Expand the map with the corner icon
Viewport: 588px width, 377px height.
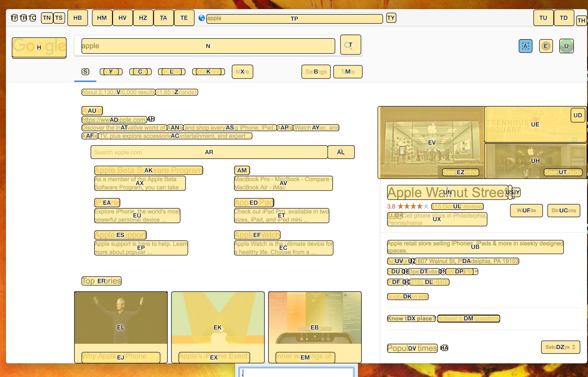[578, 115]
